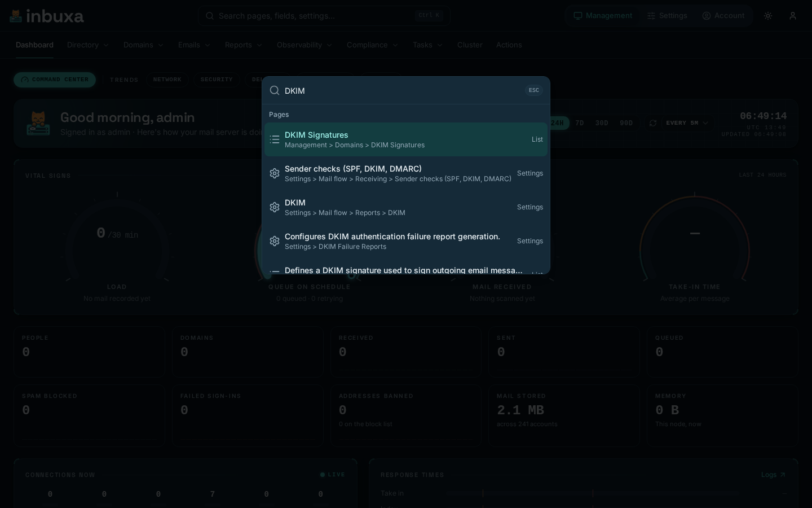Select Sender checks (SPF, DKIM, DMARC) result
The height and width of the screenshot is (508, 812).
tap(406, 173)
